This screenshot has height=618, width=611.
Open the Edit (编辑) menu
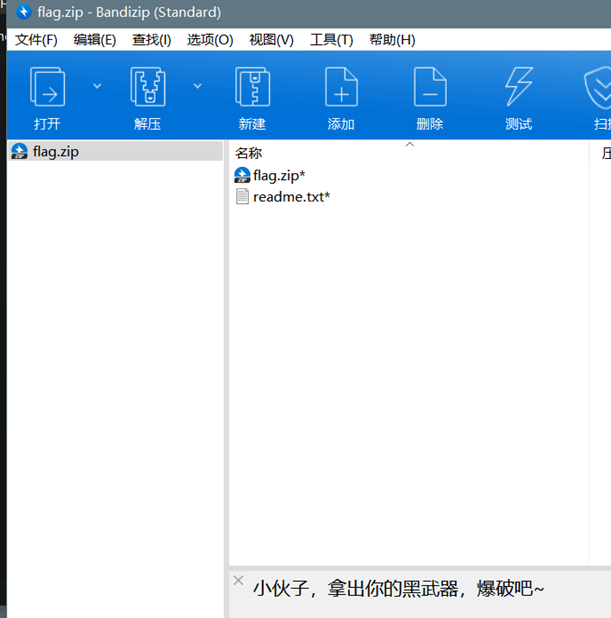94,40
